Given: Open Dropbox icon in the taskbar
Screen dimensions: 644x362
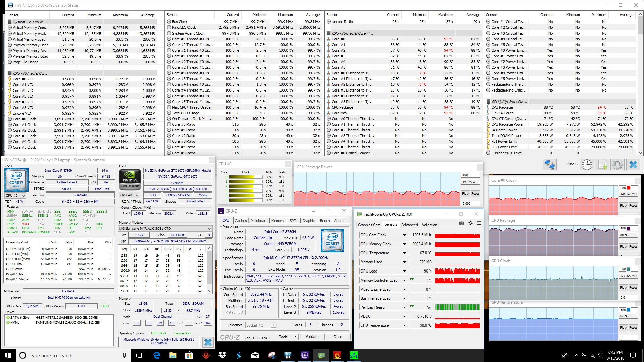Looking at the screenshot, I should point(222,355).
